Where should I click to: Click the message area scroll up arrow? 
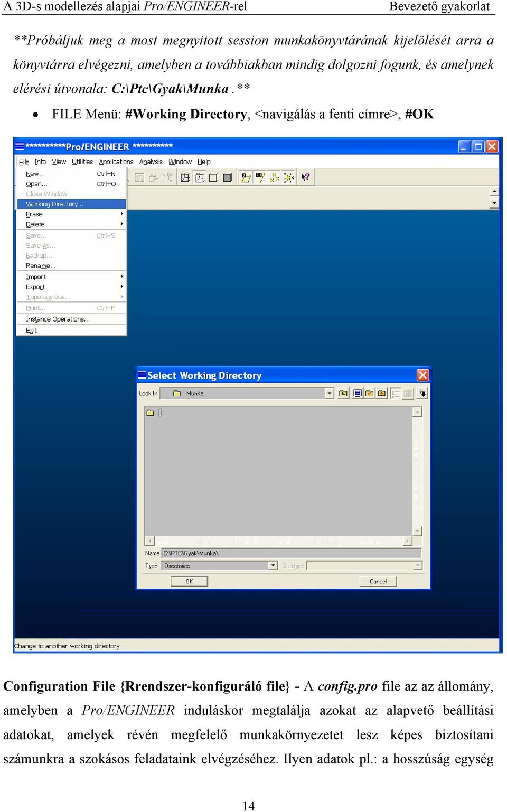point(494,191)
